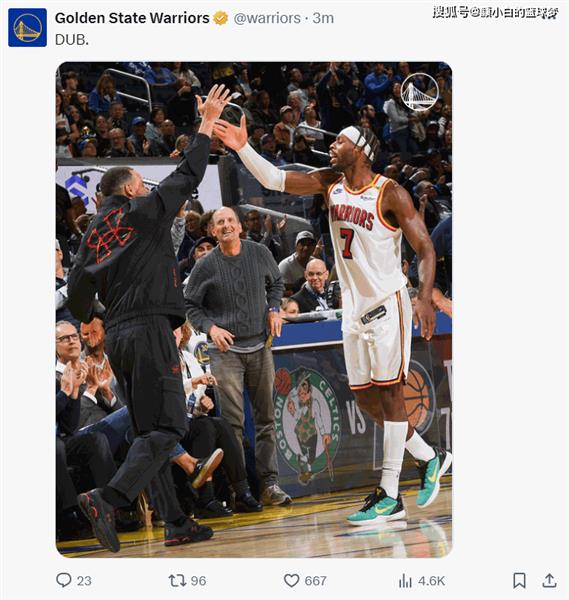This screenshot has width=569, height=600.
Task: Click the Warriors bridge watermark on photo
Action: pyautogui.click(x=419, y=92)
